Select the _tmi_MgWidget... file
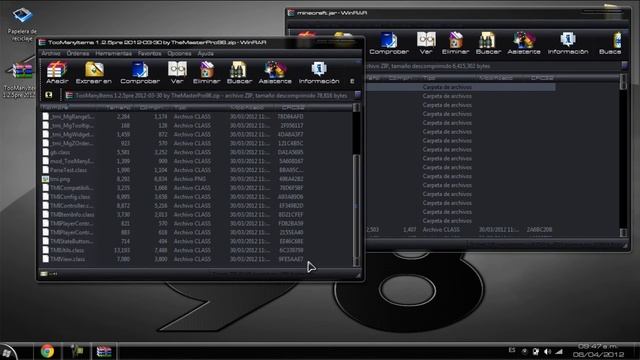 pos(72,134)
